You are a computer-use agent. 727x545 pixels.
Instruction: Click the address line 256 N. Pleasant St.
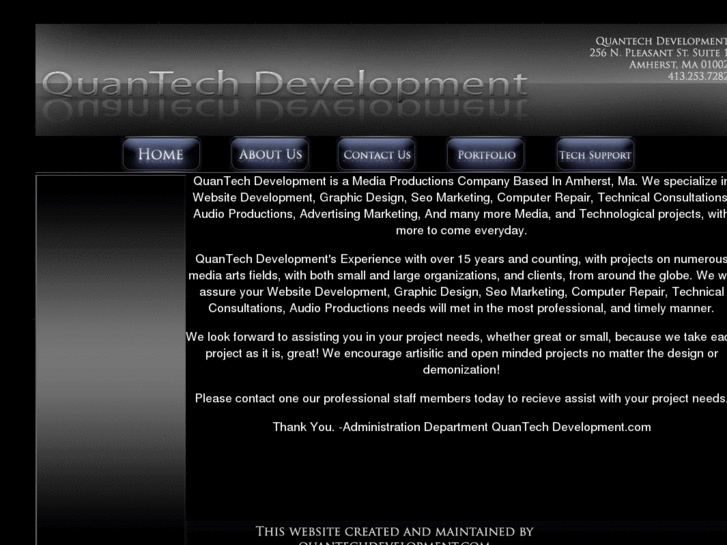[658, 53]
